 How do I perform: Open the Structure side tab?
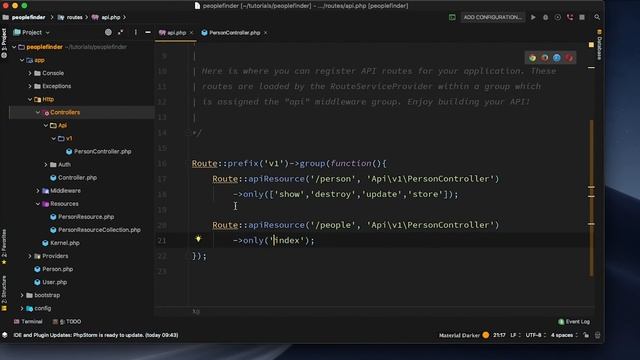[x=4, y=292]
